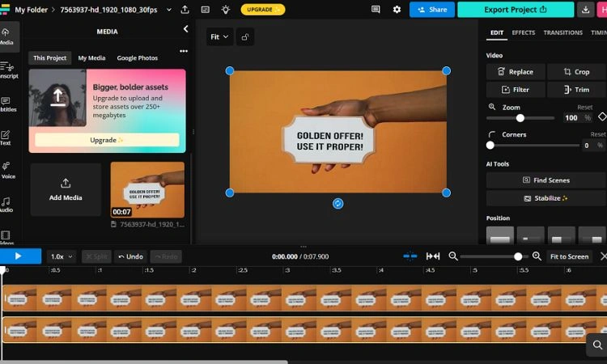Collapse the Media panel with the chevron

point(186,29)
